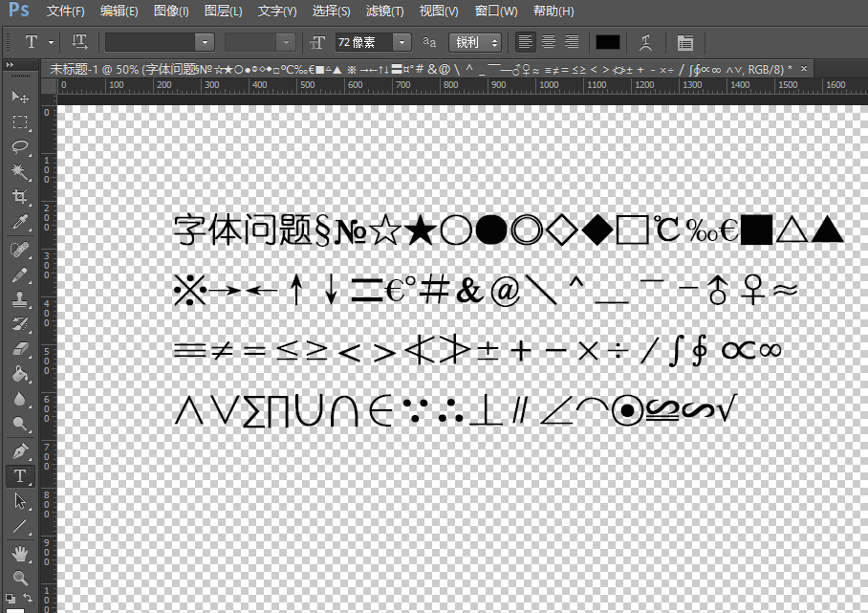Activate the Magic Wand tool
Viewport: 868px width, 613px height.
pyautogui.click(x=19, y=172)
